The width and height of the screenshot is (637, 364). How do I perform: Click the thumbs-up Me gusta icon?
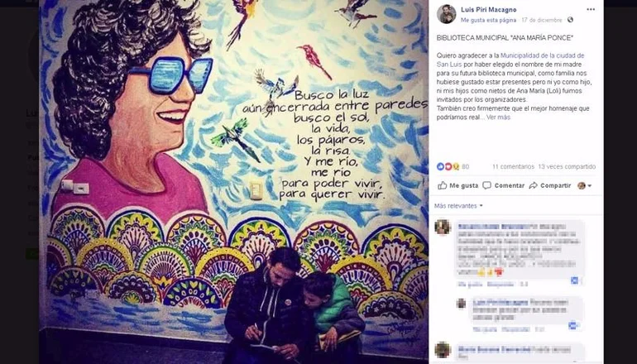(443, 185)
